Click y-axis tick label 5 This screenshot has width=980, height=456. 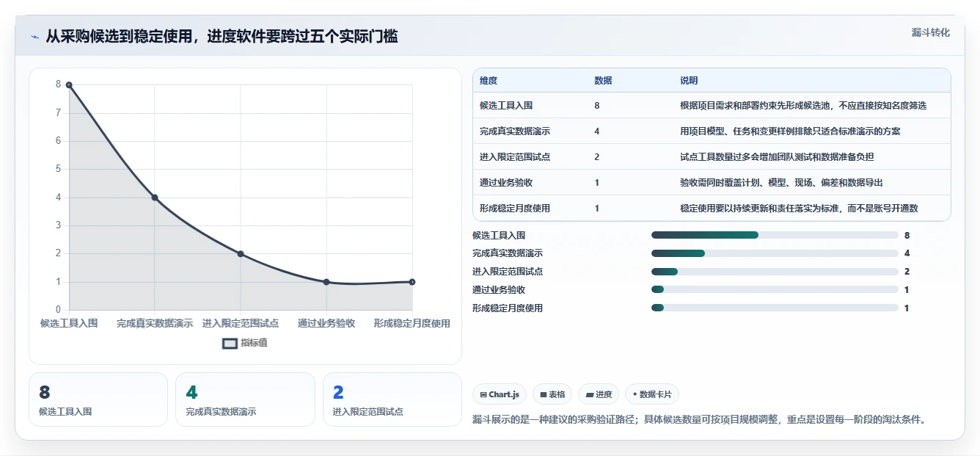(58, 169)
